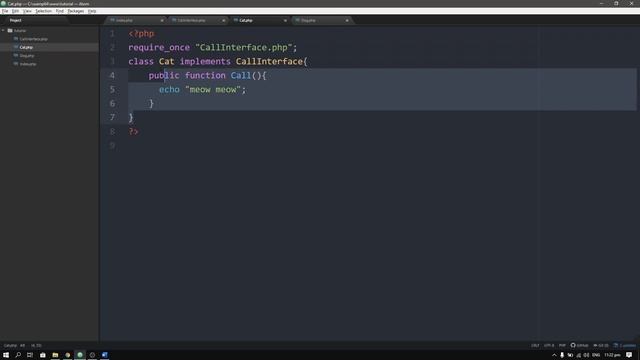Click the microphone tray icon

(x=562, y=356)
